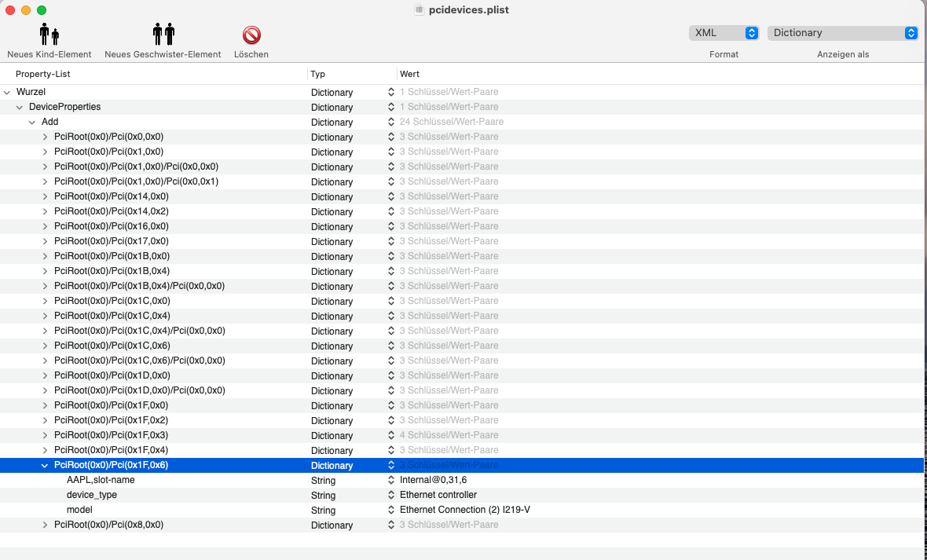The width and height of the screenshot is (927, 560).
Task: Select the PciRoot(0x0)/Pci(0x1F,0x0) row
Action: point(462,405)
